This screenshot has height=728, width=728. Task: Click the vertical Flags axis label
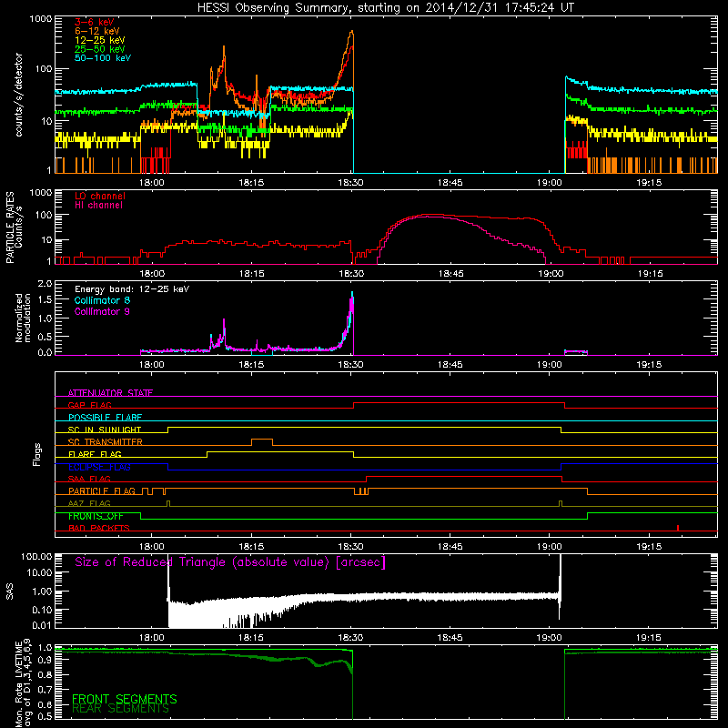coord(37,455)
